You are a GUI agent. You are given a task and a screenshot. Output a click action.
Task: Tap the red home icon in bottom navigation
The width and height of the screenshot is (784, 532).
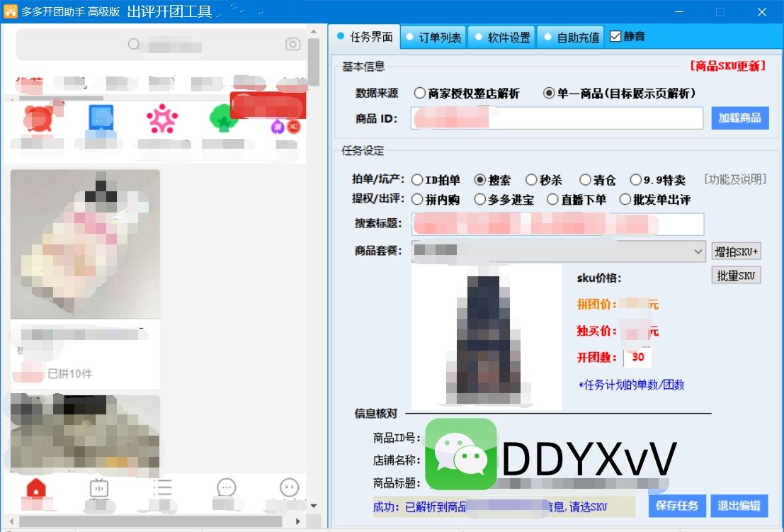click(35, 488)
